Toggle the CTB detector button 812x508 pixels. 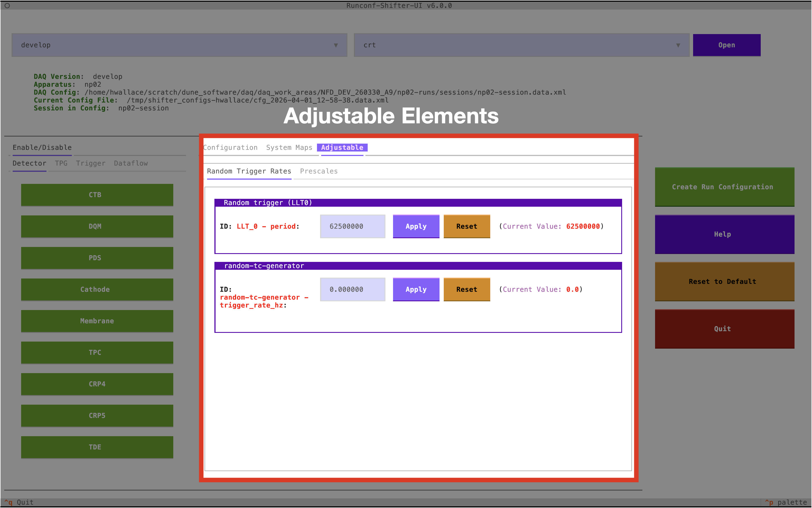click(97, 195)
